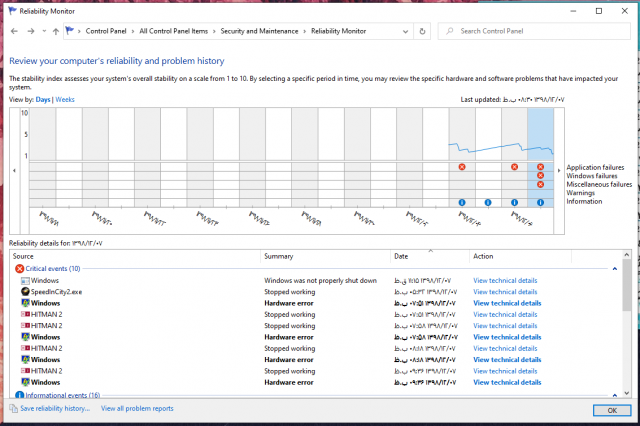Refresh the Reliability Monitor page

pyautogui.click(x=423, y=31)
